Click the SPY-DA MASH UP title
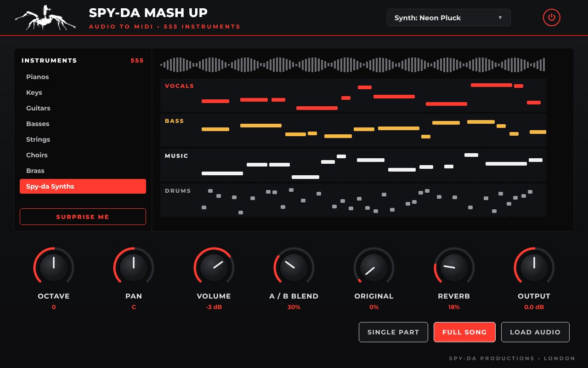The height and width of the screenshot is (368, 588). [x=148, y=13]
